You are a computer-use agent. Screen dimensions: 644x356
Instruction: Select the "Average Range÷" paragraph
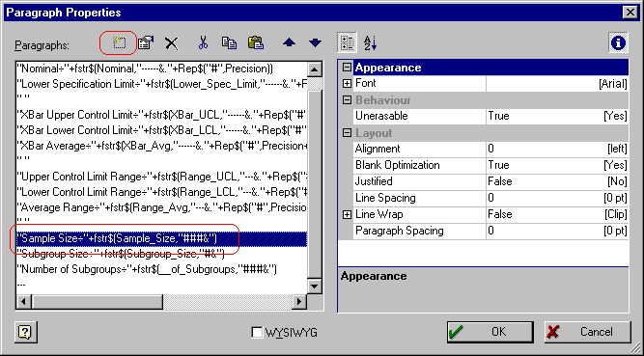click(x=162, y=207)
